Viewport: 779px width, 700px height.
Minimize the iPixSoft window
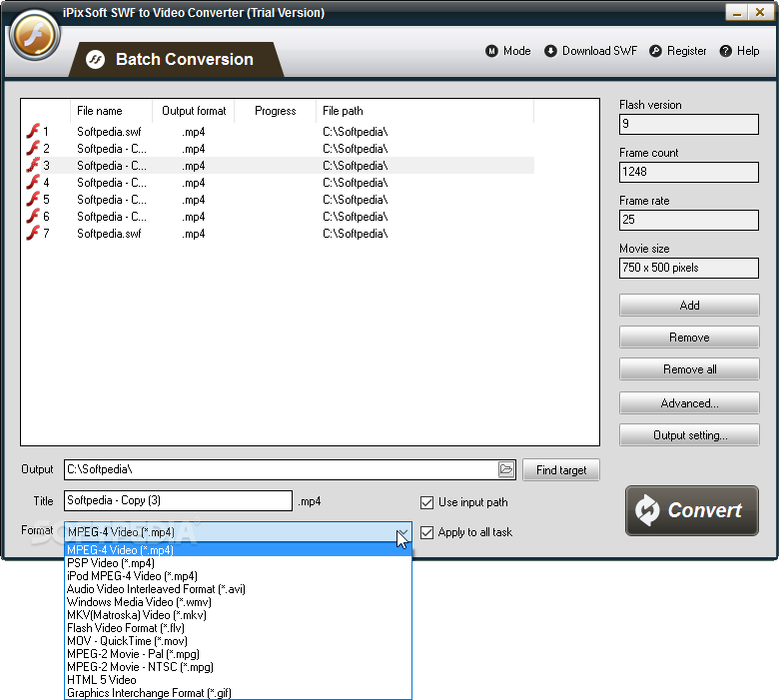[x=737, y=12]
